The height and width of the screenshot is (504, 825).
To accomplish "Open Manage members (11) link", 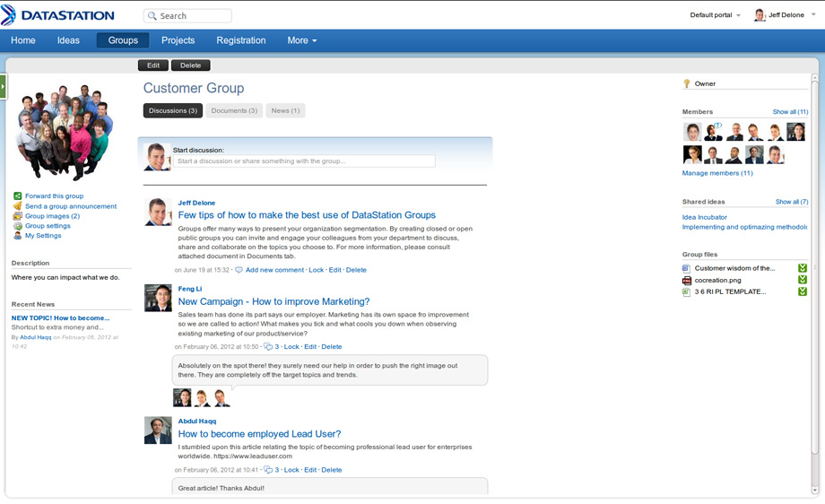I will [717, 173].
